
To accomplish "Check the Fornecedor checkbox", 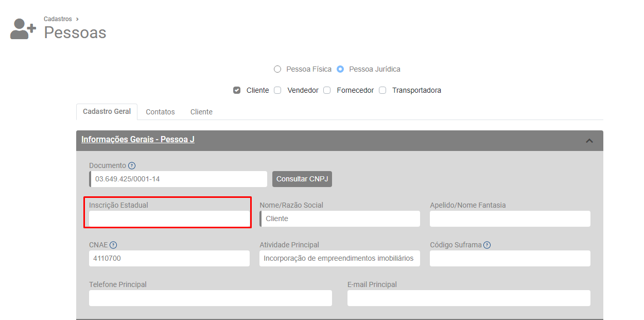I will point(327,90).
